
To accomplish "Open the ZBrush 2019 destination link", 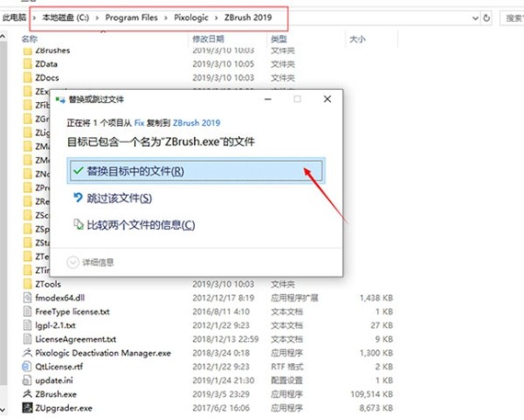I will pyautogui.click(x=197, y=123).
